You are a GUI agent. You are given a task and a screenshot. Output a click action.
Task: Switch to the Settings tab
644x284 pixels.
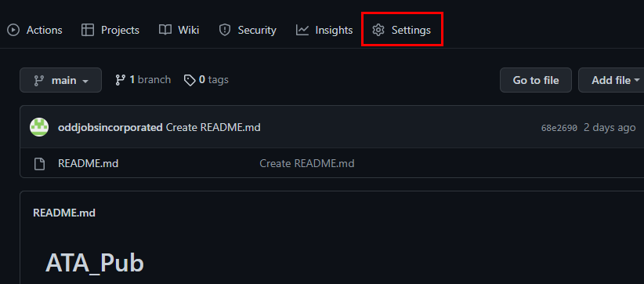[x=401, y=30]
